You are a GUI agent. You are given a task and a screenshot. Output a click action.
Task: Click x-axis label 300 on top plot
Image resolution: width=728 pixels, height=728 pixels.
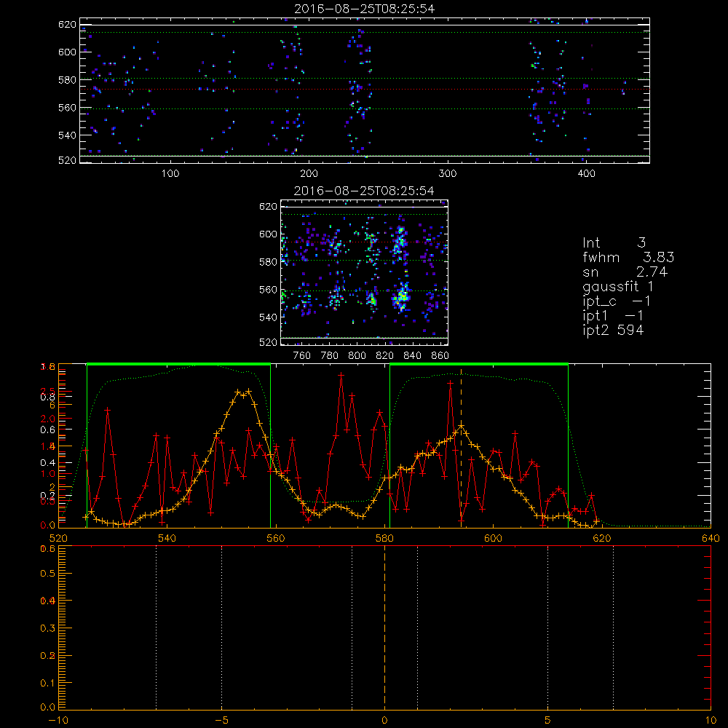(x=448, y=174)
